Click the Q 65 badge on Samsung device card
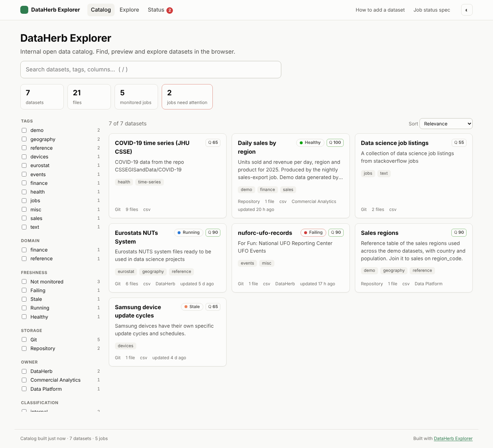The image size is (493, 448). 213,307
